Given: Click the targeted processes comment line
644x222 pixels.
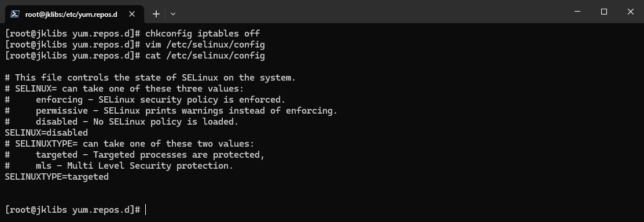Looking at the screenshot, I should 135,155.
